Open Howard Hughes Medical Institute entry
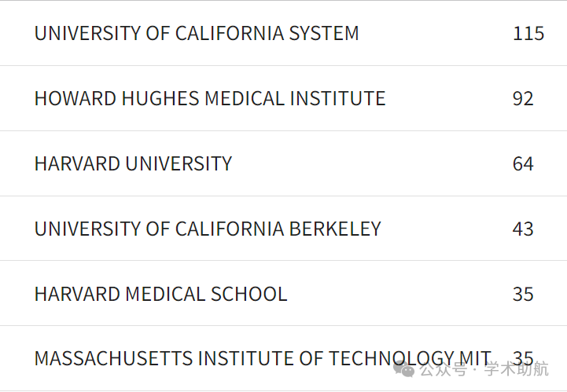 tap(210, 99)
